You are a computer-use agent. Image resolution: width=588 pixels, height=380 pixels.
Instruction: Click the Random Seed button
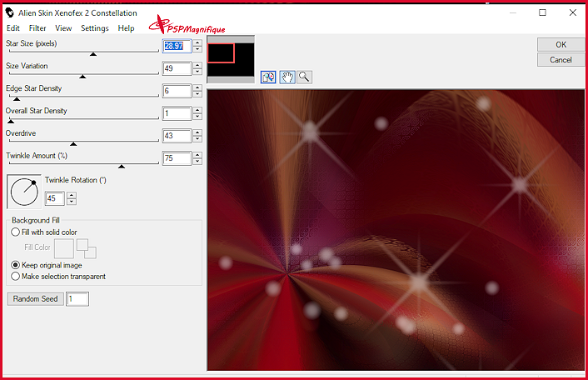click(36, 299)
